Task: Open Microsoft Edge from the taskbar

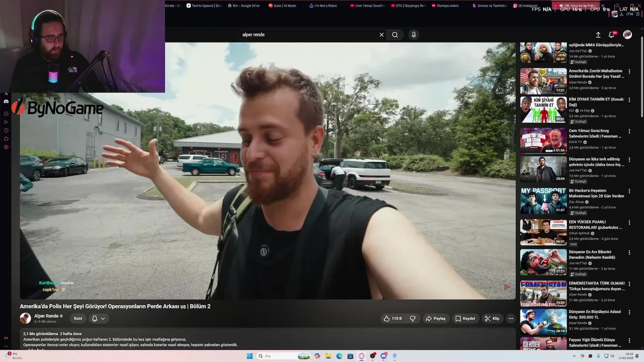Action: pos(340,356)
